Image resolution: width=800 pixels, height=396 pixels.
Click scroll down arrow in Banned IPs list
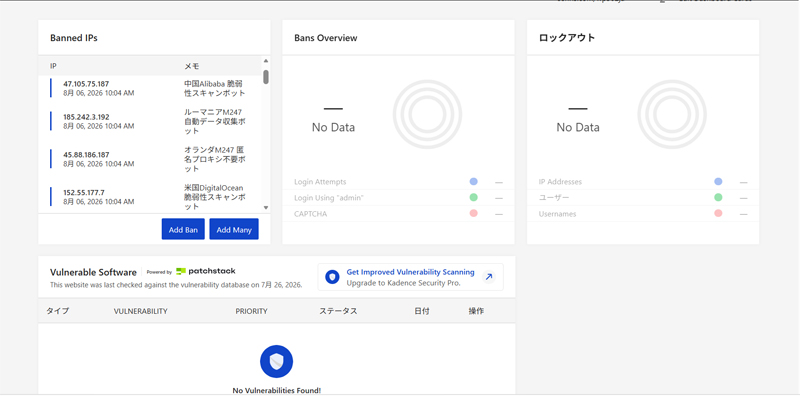265,208
